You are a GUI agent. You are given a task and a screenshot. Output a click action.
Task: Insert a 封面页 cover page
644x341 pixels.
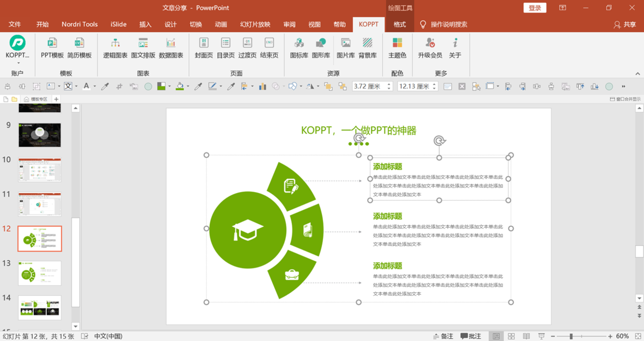pyautogui.click(x=204, y=49)
